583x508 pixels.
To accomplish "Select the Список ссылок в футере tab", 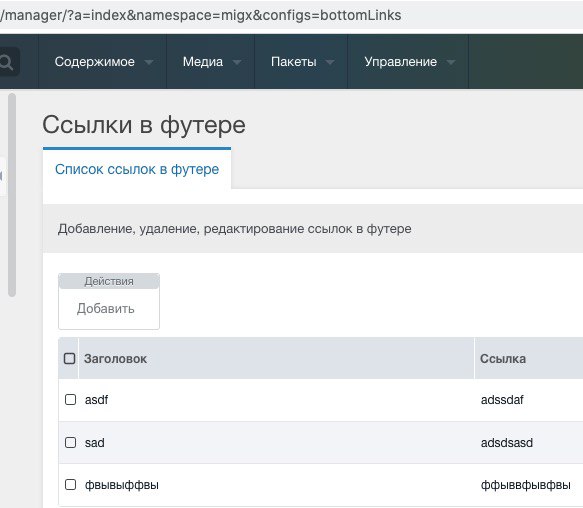I will pos(137,169).
